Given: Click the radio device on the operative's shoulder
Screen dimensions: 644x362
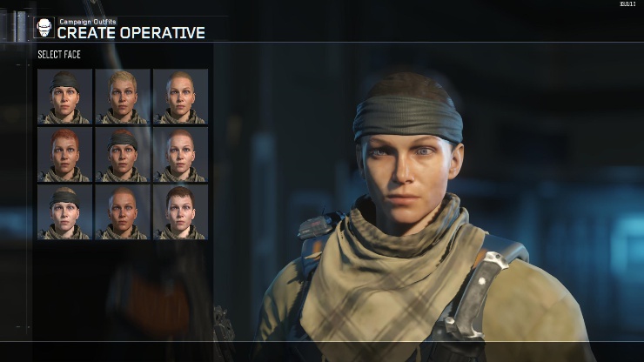Looking at the screenshot, I should [321, 225].
